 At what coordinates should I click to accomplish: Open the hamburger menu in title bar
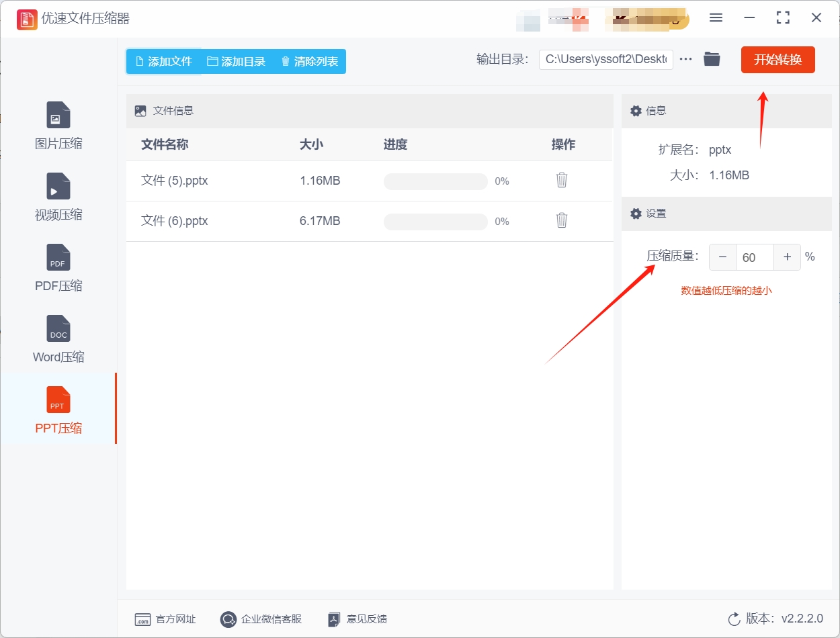[x=716, y=18]
